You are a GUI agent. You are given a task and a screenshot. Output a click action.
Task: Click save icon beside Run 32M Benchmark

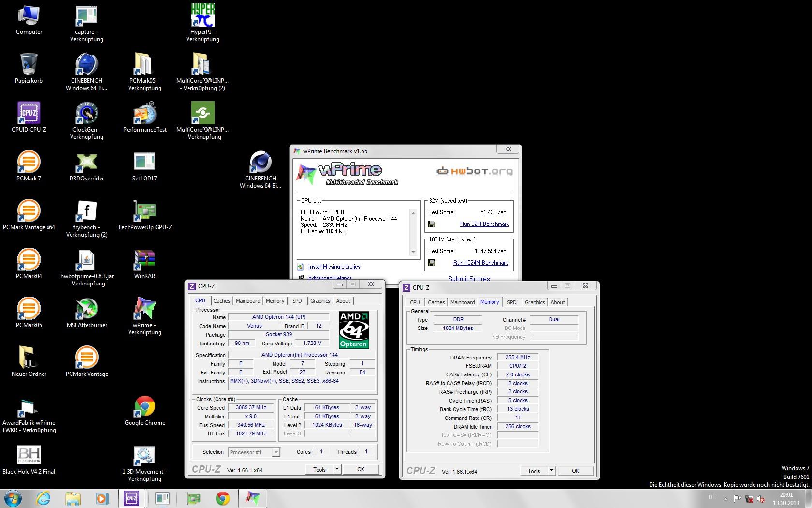(x=432, y=224)
